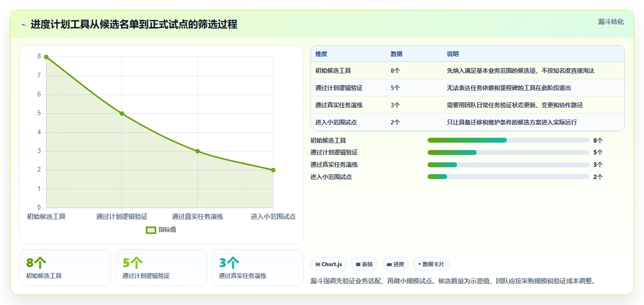Click the chart data point at value 3

(198, 151)
